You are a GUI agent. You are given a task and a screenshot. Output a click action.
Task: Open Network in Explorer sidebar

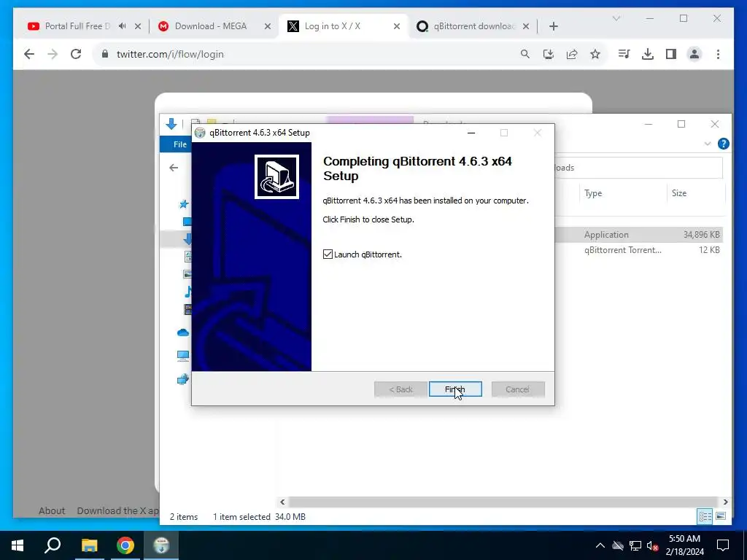(183, 379)
